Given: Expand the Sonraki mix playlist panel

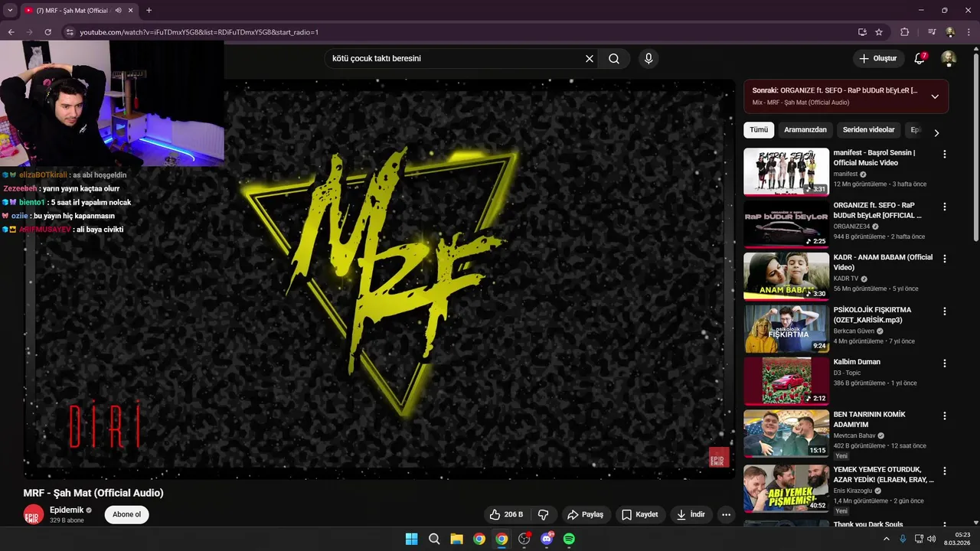Looking at the screenshot, I should pos(935,96).
